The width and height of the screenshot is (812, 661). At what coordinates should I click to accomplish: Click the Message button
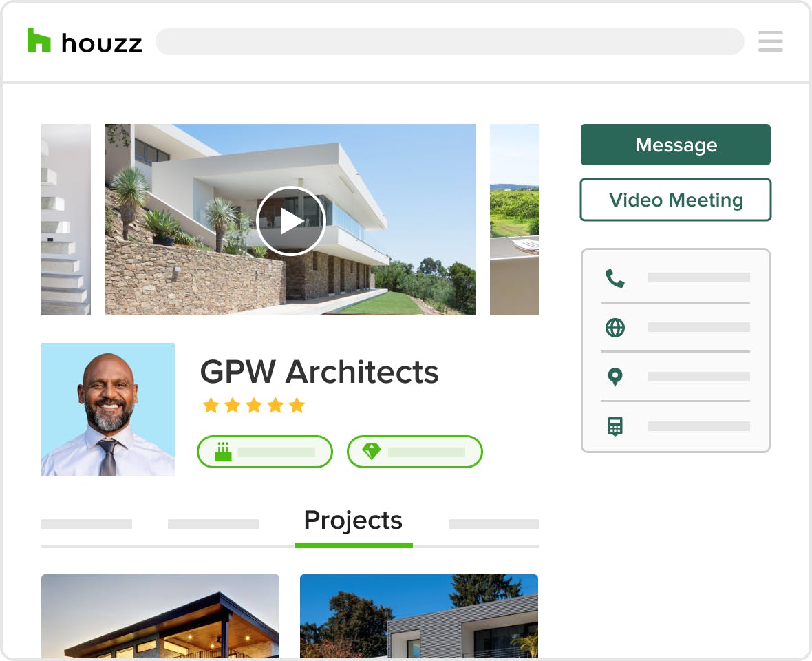point(675,145)
